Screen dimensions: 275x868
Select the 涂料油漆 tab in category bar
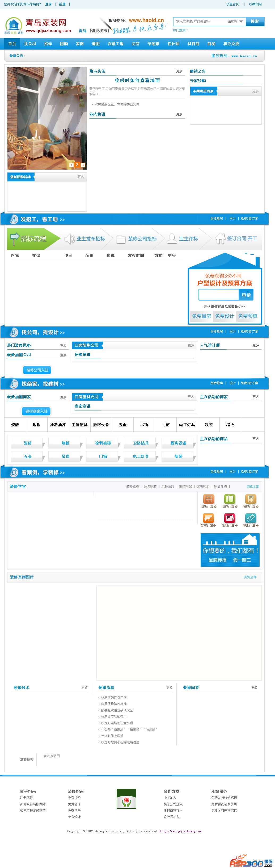58,425
